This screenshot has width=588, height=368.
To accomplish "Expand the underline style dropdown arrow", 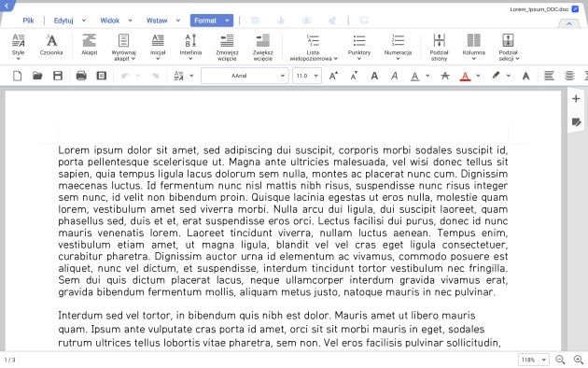I will [427, 76].
